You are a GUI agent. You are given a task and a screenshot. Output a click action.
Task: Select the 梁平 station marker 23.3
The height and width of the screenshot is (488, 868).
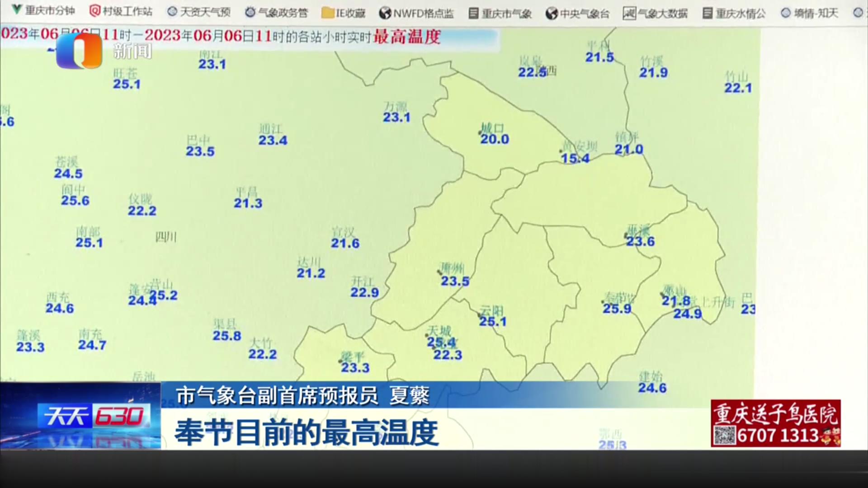point(355,368)
